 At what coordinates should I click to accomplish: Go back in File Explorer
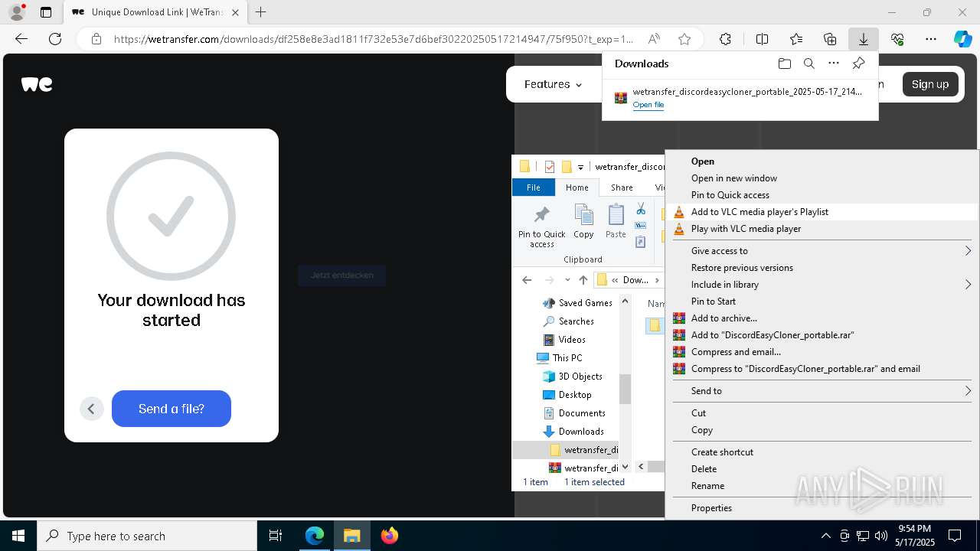(527, 280)
